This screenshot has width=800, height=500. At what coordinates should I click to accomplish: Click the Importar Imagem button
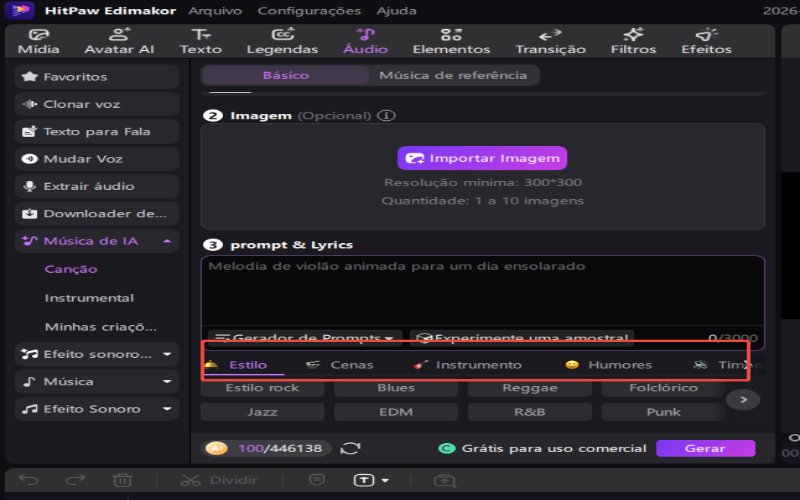click(x=482, y=158)
